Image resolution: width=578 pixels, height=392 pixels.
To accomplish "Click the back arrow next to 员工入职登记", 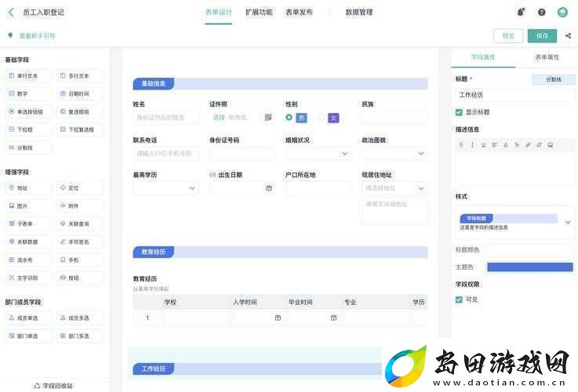I will [x=11, y=13].
